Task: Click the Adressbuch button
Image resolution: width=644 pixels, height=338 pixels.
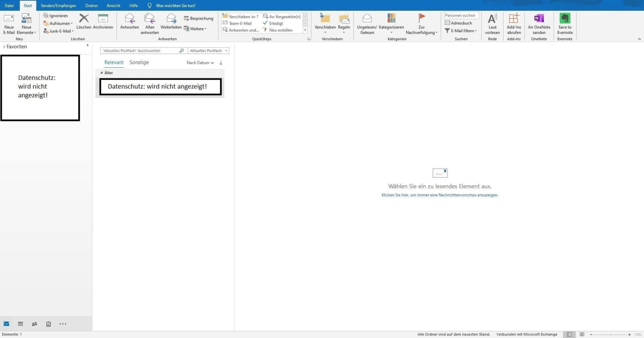Action: (459, 23)
